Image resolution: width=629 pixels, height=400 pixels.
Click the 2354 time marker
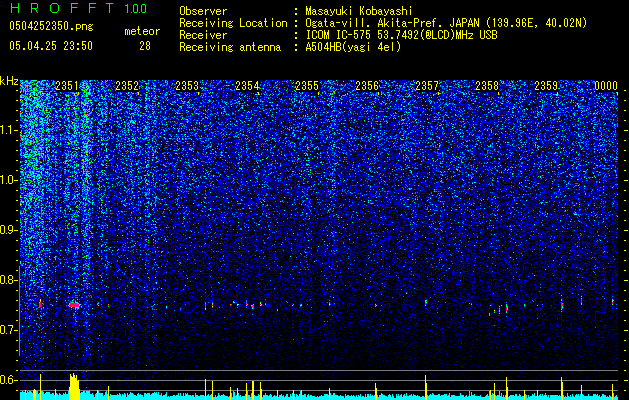[x=247, y=86]
